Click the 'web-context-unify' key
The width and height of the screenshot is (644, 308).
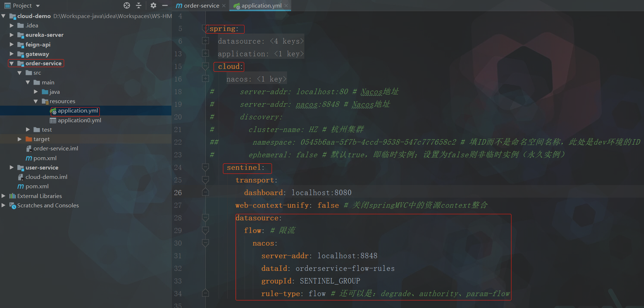pos(272,205)
